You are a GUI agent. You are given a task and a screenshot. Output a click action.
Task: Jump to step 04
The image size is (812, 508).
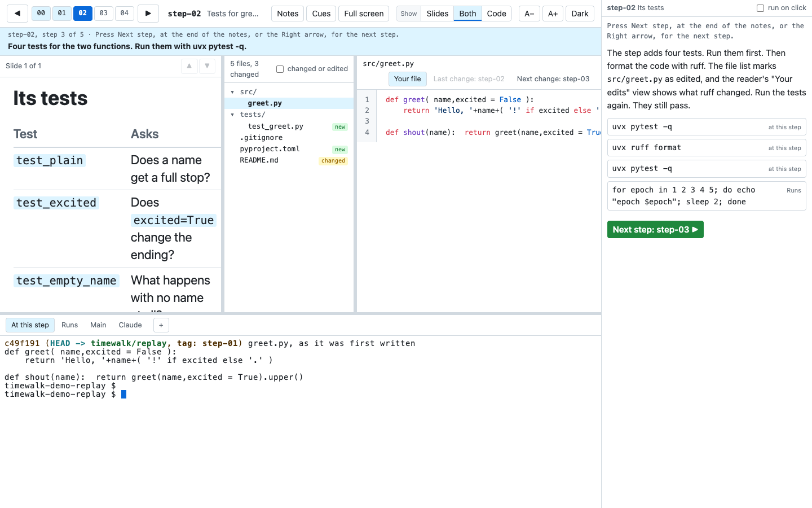pyautogui.click(x=125, y=13)
